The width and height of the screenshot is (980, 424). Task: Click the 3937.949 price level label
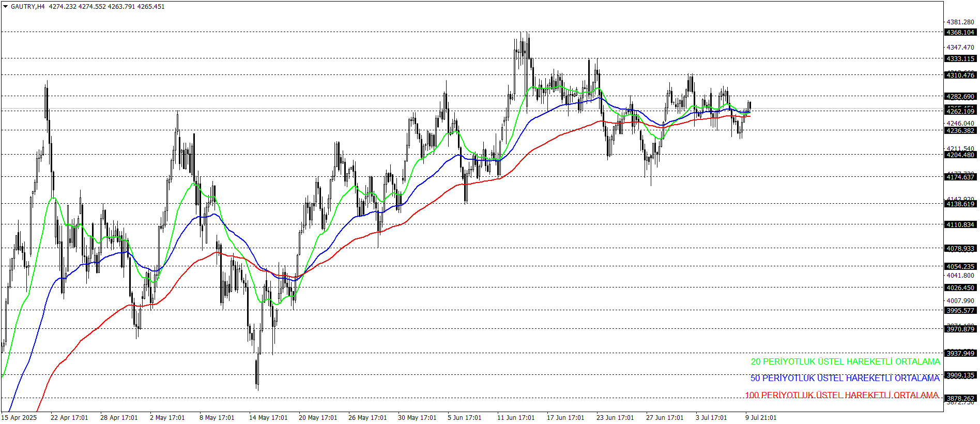[960, 353]
